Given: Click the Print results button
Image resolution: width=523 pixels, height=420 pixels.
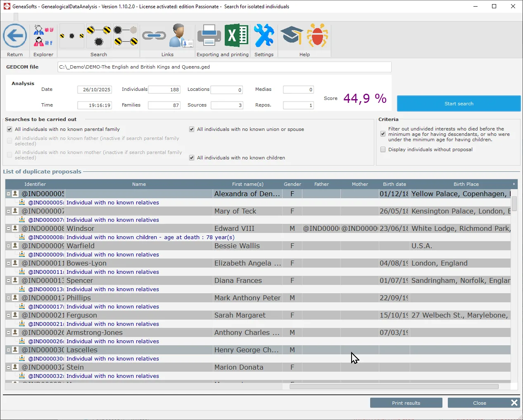Looking at the screenshot, I should (406, 403).
